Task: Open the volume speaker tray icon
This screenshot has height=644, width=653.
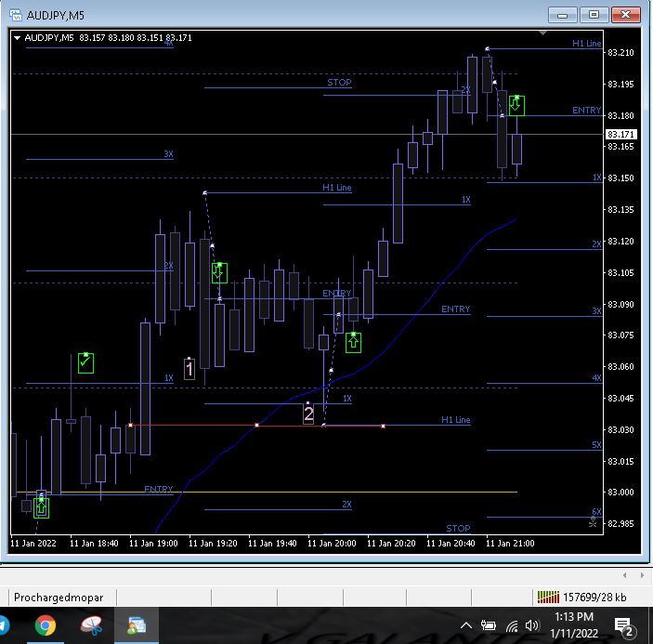Action: coord(532,625)
